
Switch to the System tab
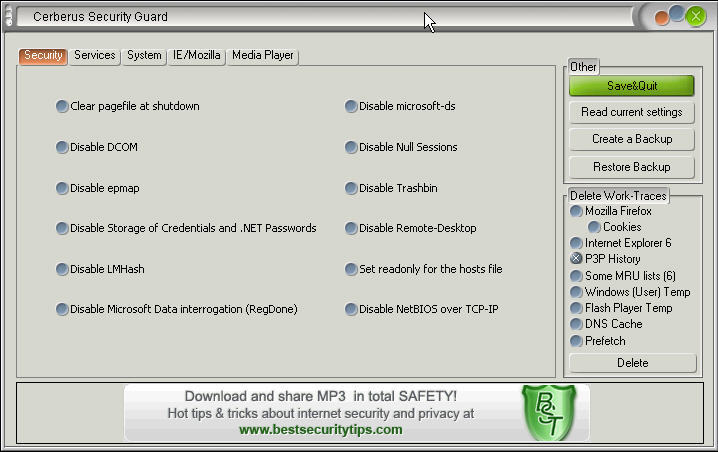[144, 56]
